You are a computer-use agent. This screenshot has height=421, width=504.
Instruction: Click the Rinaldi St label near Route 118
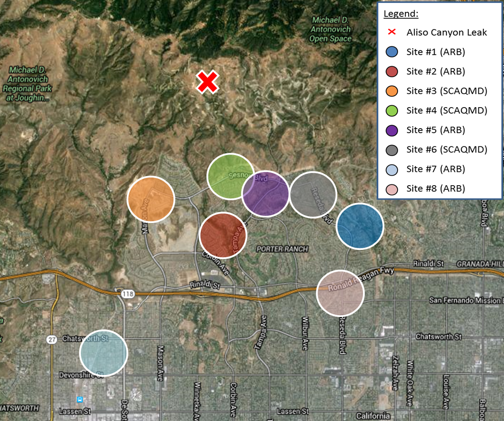point(205,285)
